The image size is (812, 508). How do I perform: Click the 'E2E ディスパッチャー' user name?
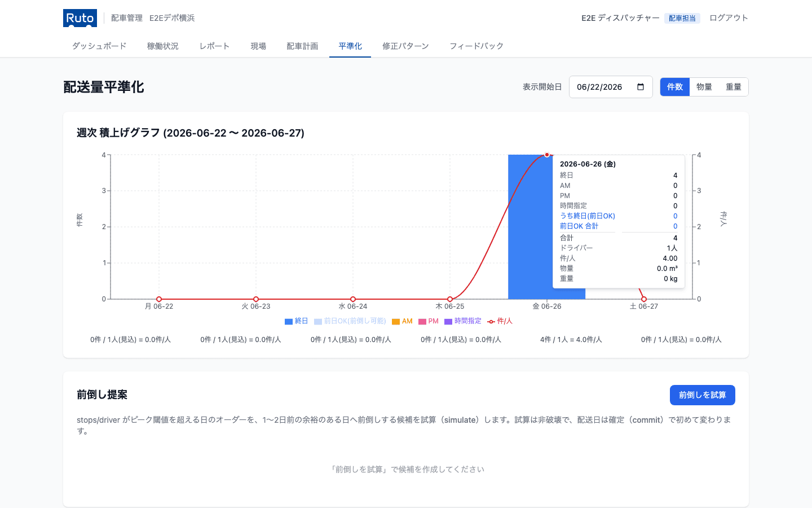[x=620, y=18]
